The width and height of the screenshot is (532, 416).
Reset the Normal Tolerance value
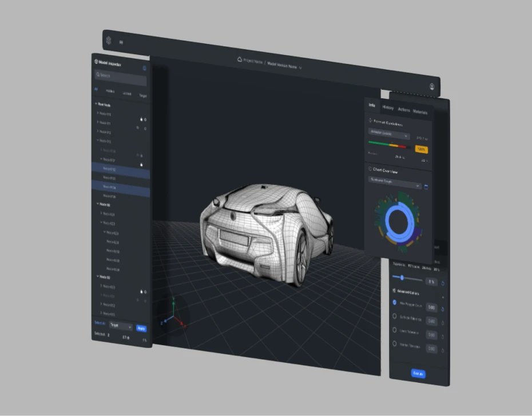click(443, 350)
